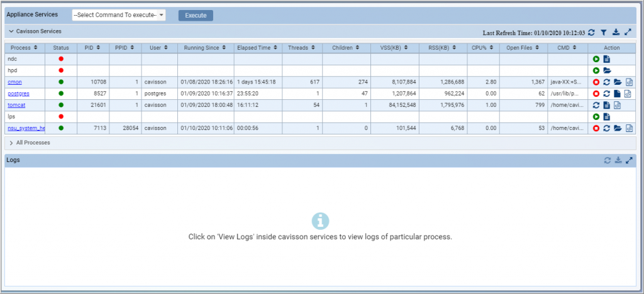Click the cmon row code file icon
The height and width of the screenshot is (294, 644).
[629, 82]
